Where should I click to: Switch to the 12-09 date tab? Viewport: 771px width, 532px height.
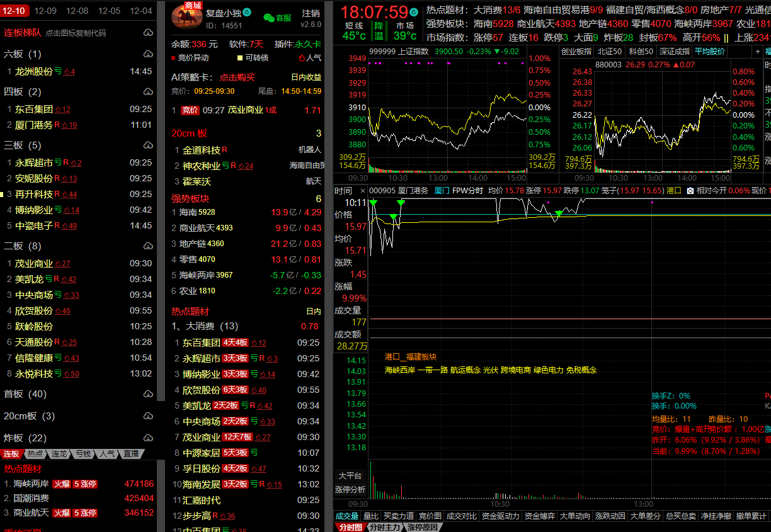(x=45, y=11)
